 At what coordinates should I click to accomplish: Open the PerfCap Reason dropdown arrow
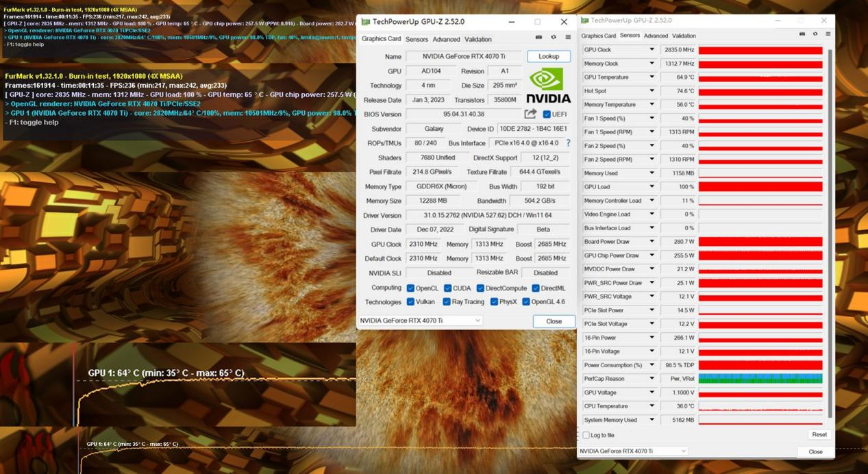pyautogui.click(x=652, y=379)
